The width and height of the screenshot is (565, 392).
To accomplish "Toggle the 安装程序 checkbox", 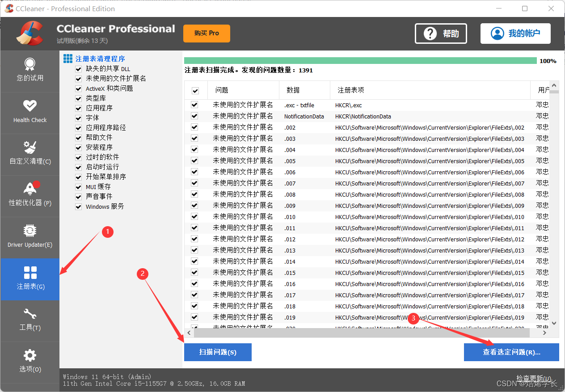I will point(79,148).
